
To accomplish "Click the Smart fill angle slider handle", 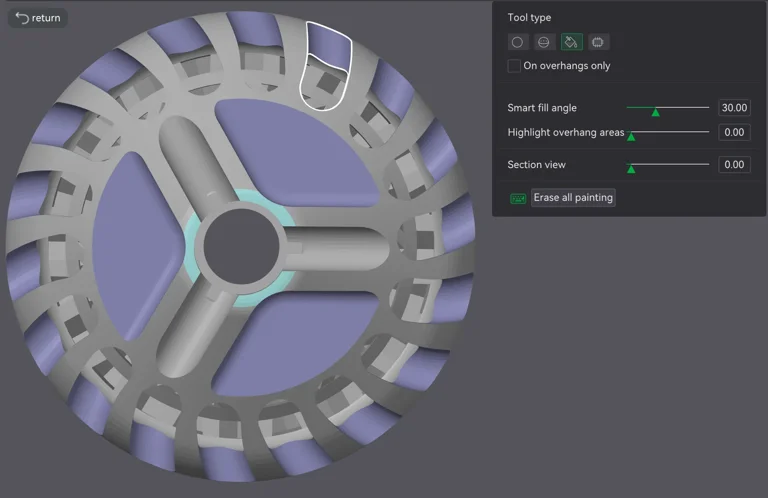I will [655, 112].
